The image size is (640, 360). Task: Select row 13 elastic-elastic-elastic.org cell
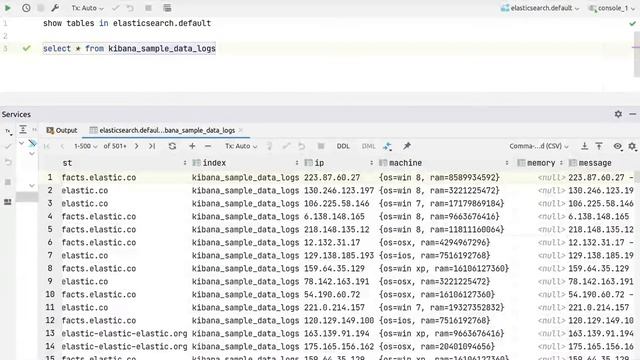coord(124,334)
